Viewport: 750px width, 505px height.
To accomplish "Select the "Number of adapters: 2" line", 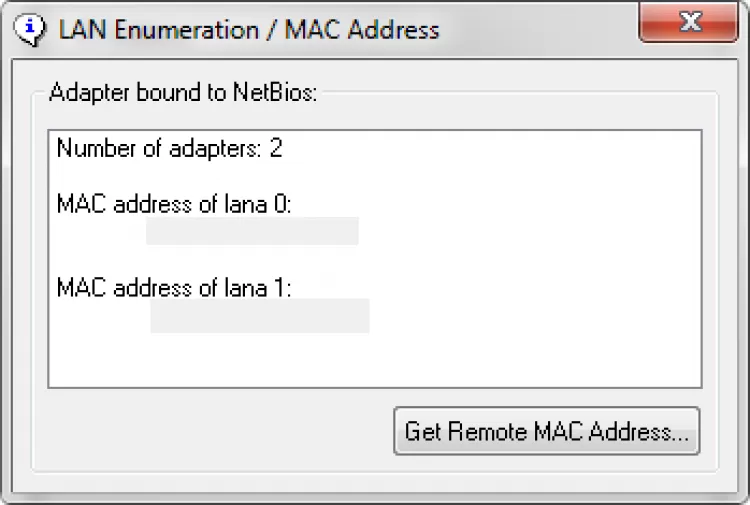I will (x=169, y=149).
